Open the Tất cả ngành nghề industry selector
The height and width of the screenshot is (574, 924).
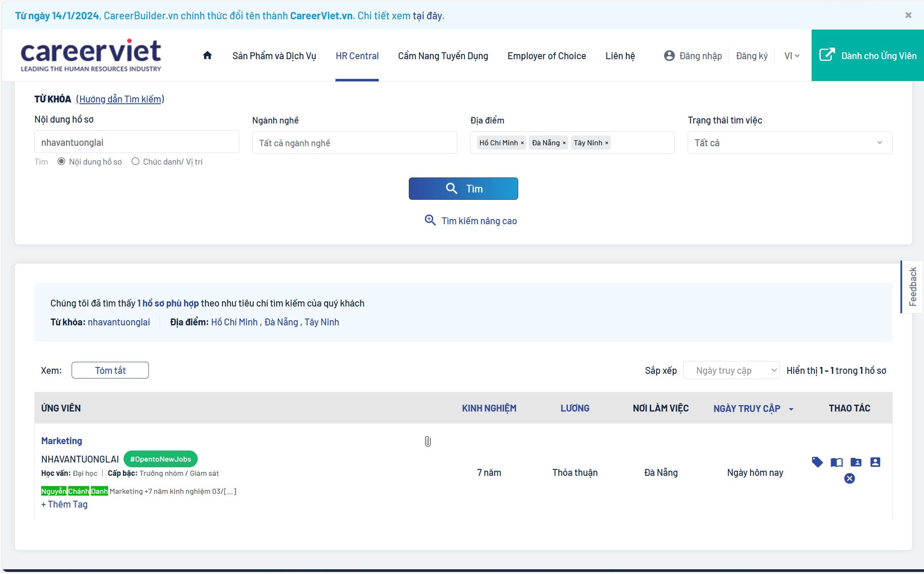(x=354, y=143)
